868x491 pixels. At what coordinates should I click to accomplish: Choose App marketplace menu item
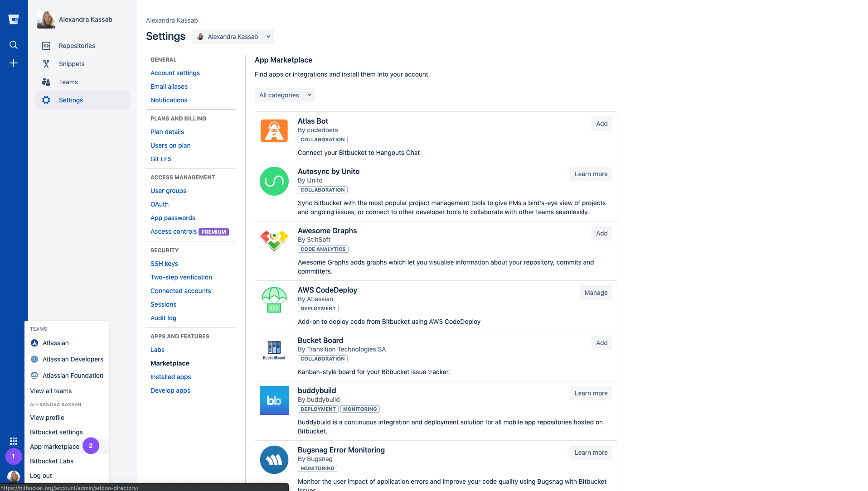[67, 447]
